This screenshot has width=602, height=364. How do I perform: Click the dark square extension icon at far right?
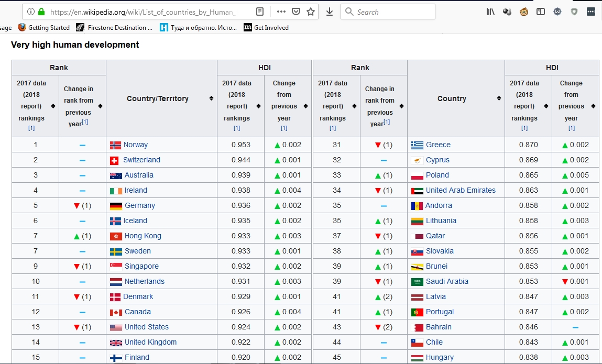coord(591,12)
